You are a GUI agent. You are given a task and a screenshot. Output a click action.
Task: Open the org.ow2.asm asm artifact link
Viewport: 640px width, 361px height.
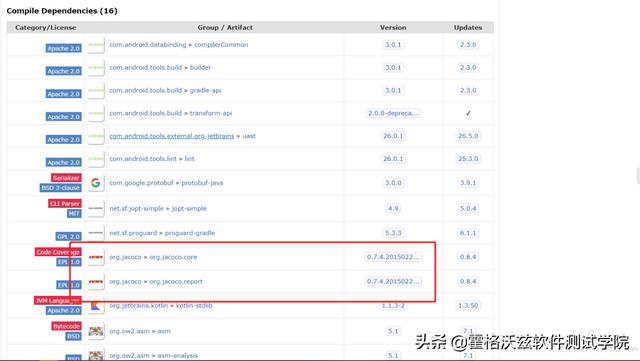click(164, 331)
